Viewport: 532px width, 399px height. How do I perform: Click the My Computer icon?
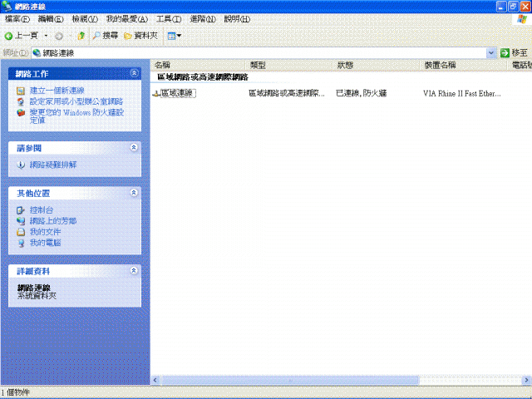tap(21, 243)
